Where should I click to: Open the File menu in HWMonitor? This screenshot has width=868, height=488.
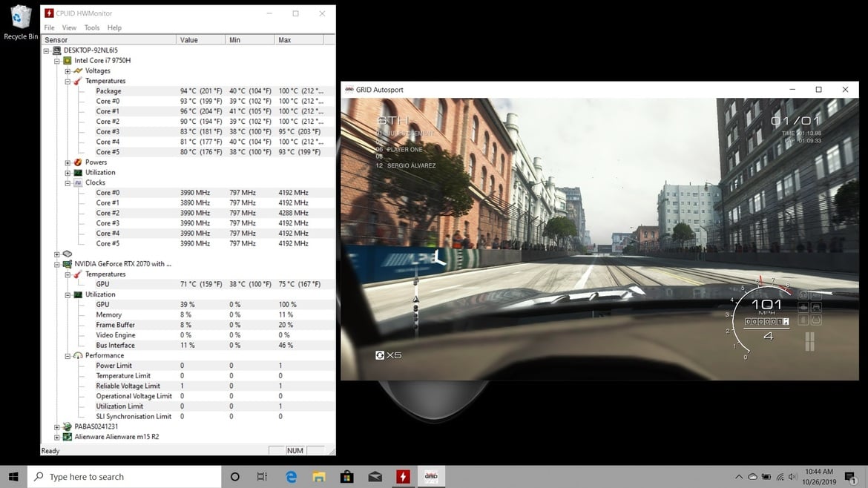[x=49, y=27]
